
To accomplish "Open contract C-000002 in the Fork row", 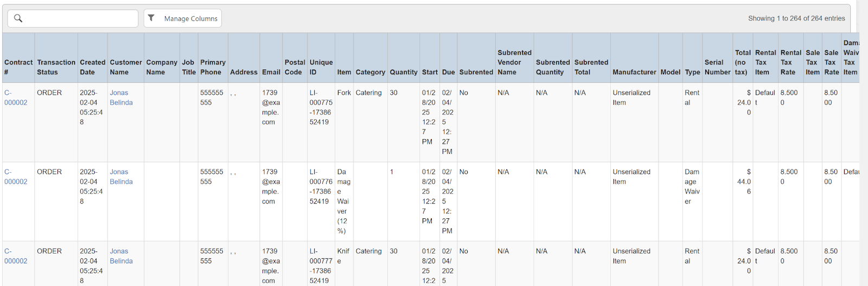I will (x=16, y=97).
